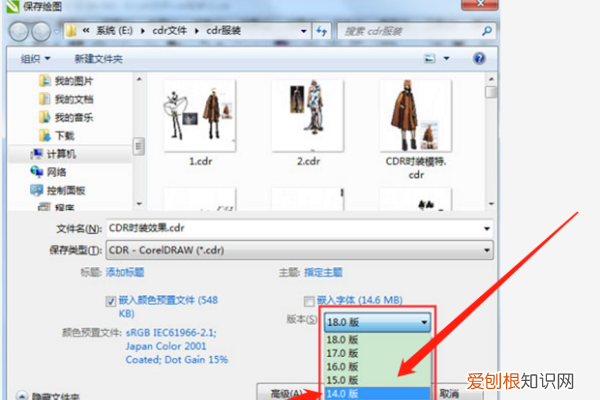This screenshot has width=600, height=400.
Task: Select 计算机 in the navigation pane
Action: (x=53, y=154)
